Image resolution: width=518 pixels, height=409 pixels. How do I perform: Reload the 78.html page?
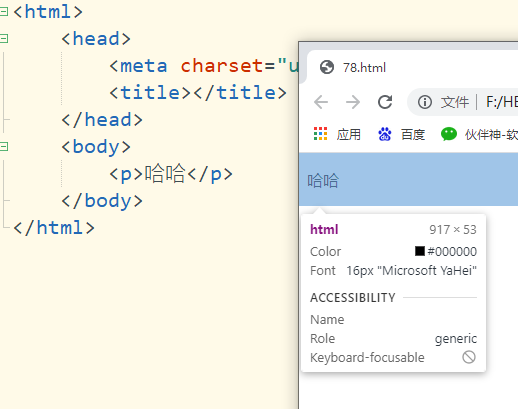point(385,102)
